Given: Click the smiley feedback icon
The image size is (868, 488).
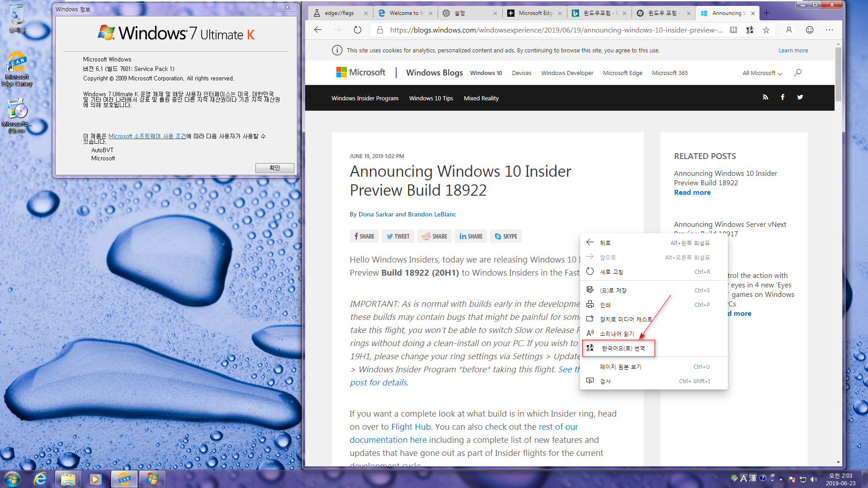Looking at the screenshot, I should click(810, 30).
